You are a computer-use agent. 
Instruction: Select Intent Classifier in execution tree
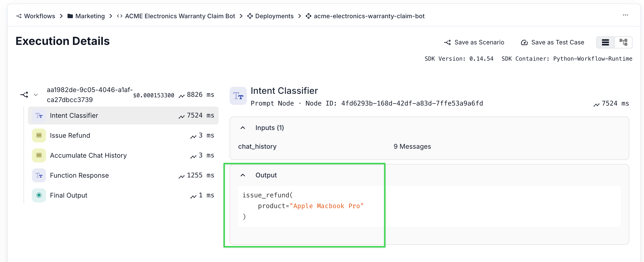click(123, 116)
